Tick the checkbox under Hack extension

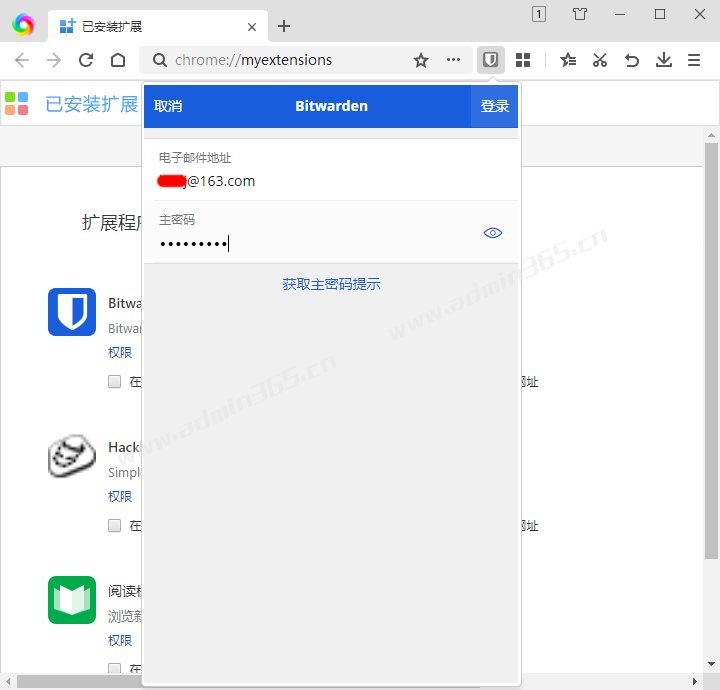pos(114,525)
